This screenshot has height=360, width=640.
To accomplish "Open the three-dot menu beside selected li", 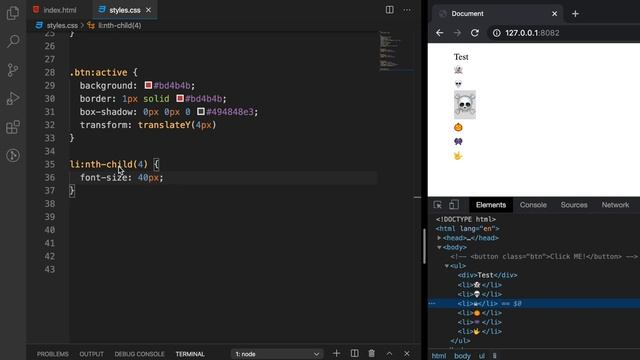I will (432, 303).
